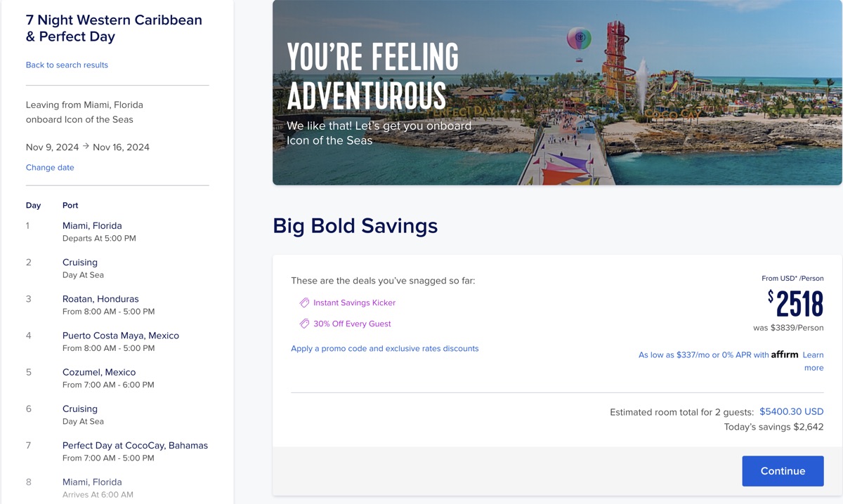
Task: Select Day 3 Roatan, Honduras port
Action: click(x=100, y=305)
